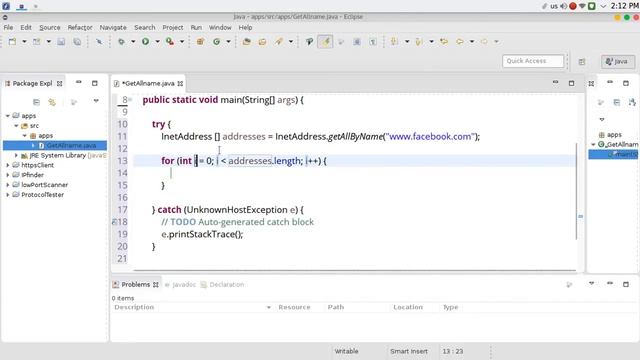Click the Save icon in the toolbar
Image resolution: width=640 pixels, height=360 pixels.
click(x=61, y=42)
